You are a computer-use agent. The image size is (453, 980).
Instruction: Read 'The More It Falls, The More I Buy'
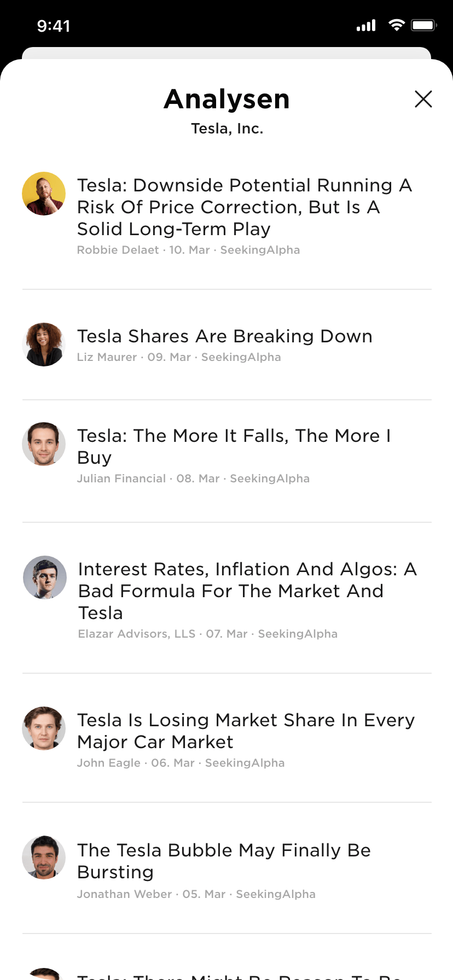pyautogui.click(x=234, y=446)
